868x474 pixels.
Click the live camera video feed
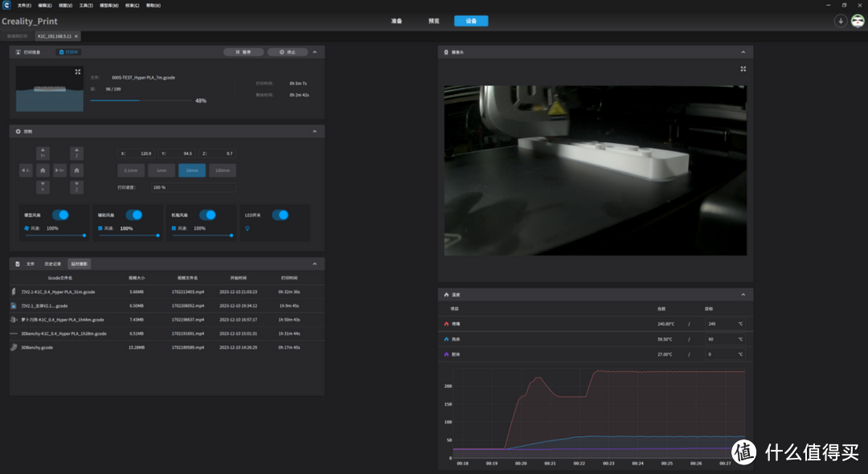(x=595, y=170)
